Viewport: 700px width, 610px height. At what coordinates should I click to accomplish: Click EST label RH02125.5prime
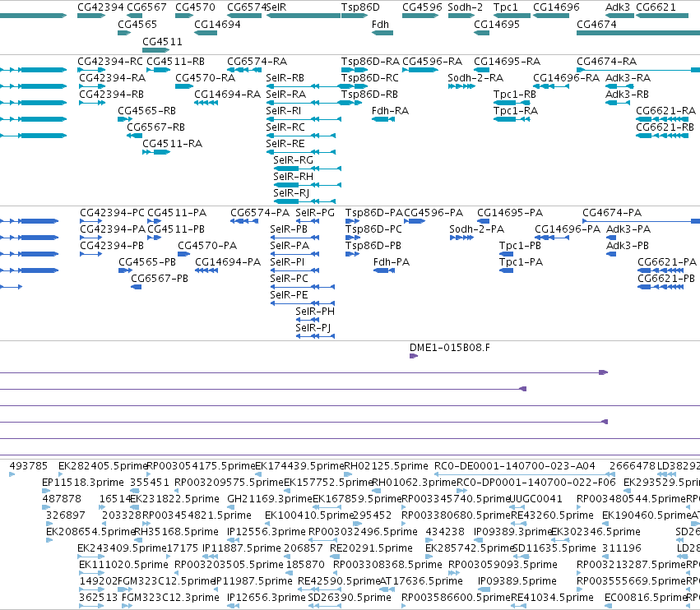click(x=386, y=466)
